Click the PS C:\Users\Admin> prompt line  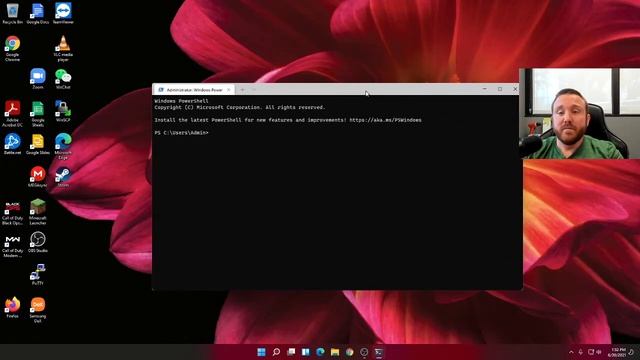[181, 133]
